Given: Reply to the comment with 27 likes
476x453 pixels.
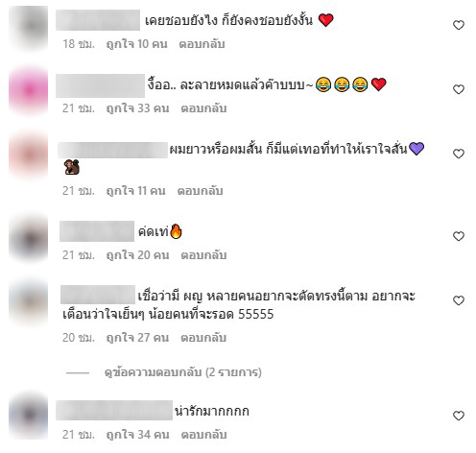Looking at the screenshot, I should click(203, 338).
